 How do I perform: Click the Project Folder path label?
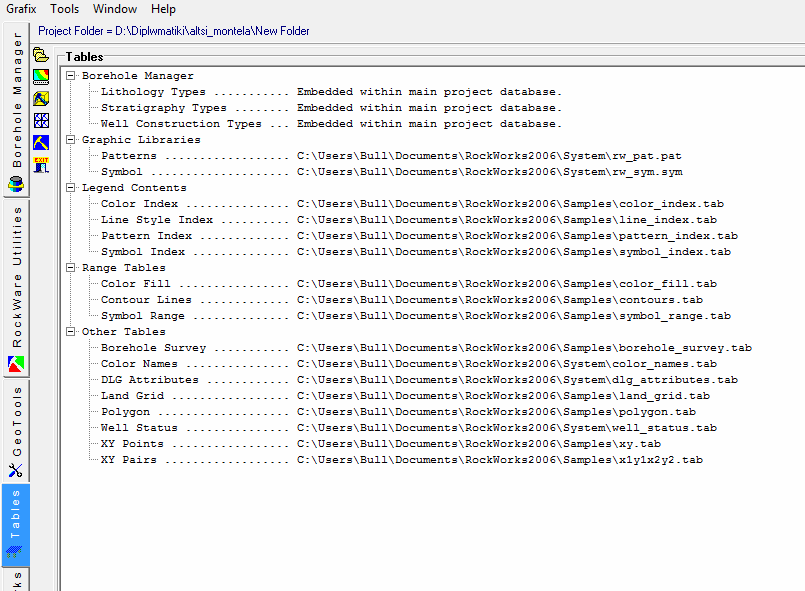click(174, 31)
